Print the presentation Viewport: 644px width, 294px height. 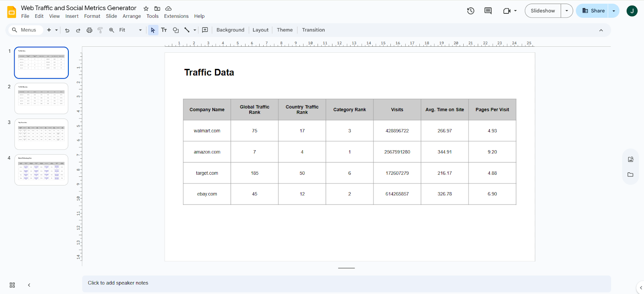point(89,30)
